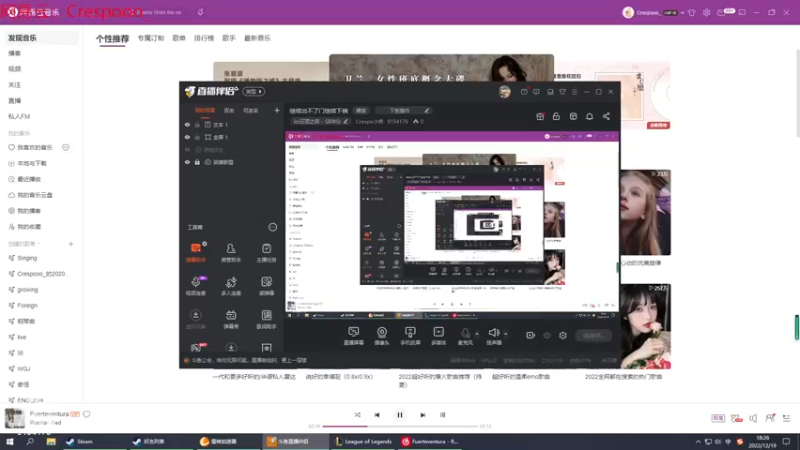
Task: Open the stream category selector with lol text
Action: pos(320,121)
